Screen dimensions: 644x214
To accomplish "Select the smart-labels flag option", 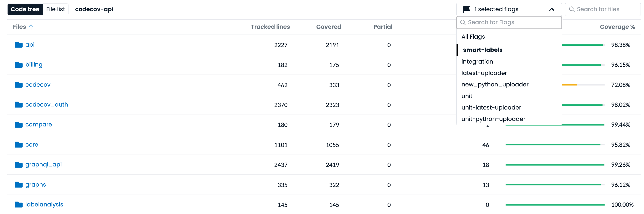I will click(482, 50).
